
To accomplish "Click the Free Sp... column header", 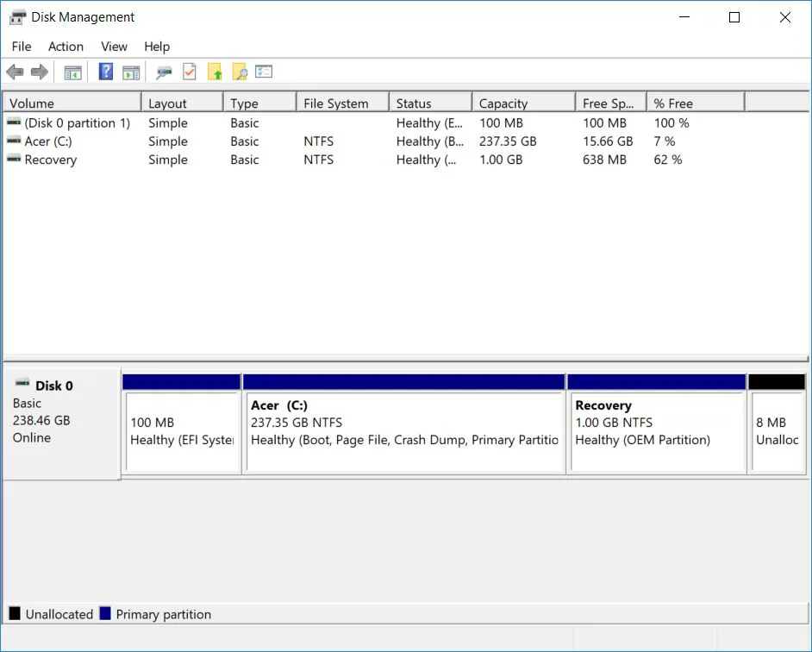I will [x=612, y=103].
